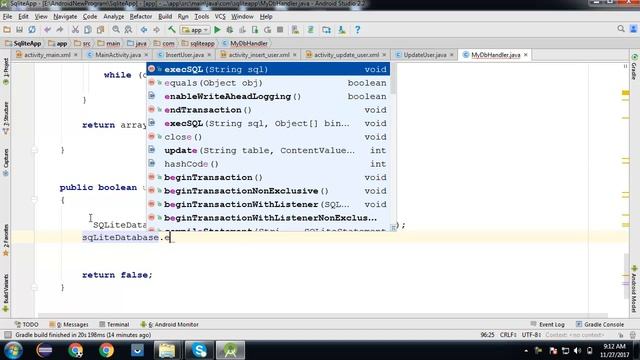Open the Event Log
This screenshot has height=360, width=640.
coord(547,324)
